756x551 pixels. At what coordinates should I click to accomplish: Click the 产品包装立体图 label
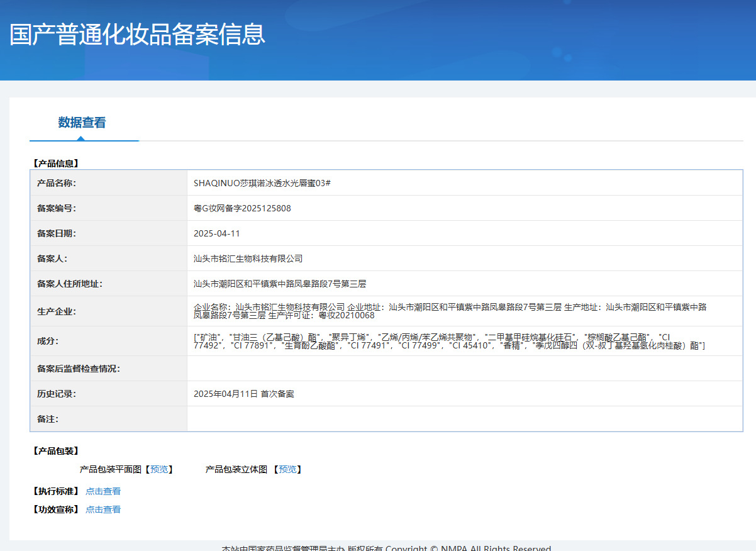(236, 469)
